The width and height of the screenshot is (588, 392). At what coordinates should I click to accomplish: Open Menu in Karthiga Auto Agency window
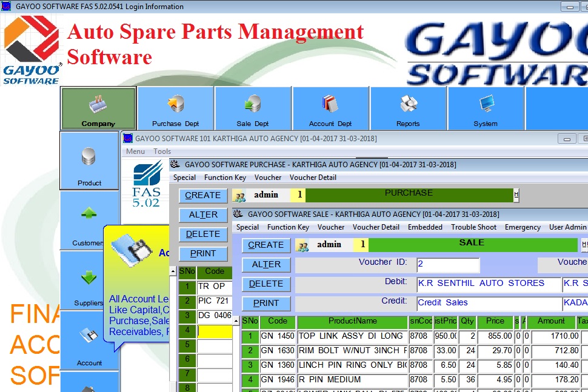tap(135, 151)
